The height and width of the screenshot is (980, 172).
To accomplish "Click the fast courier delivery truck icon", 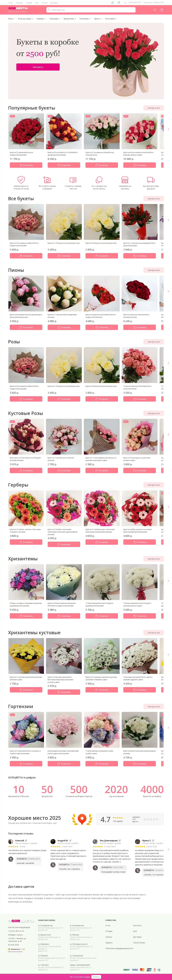I will pyautogui.click(x=151, y=180).
